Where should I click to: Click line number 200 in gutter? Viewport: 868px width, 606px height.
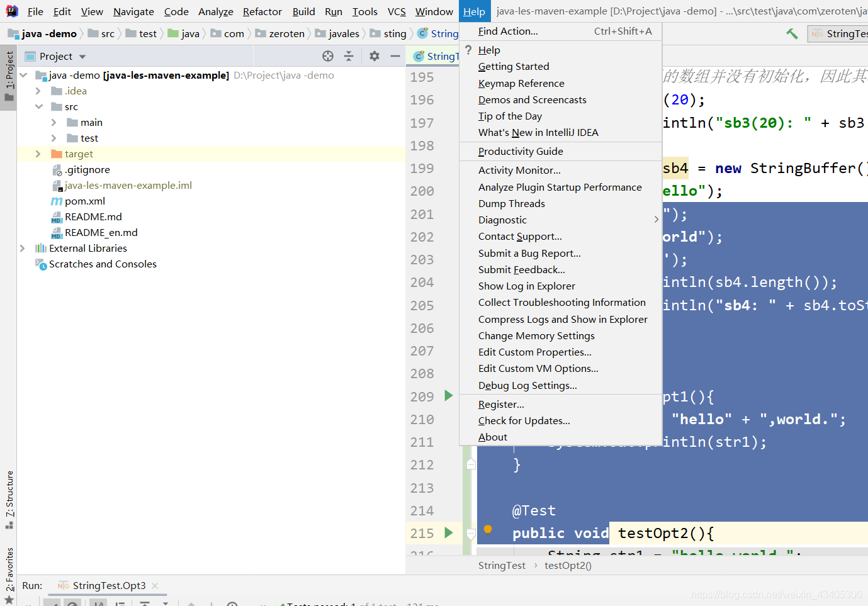point(422,191)
